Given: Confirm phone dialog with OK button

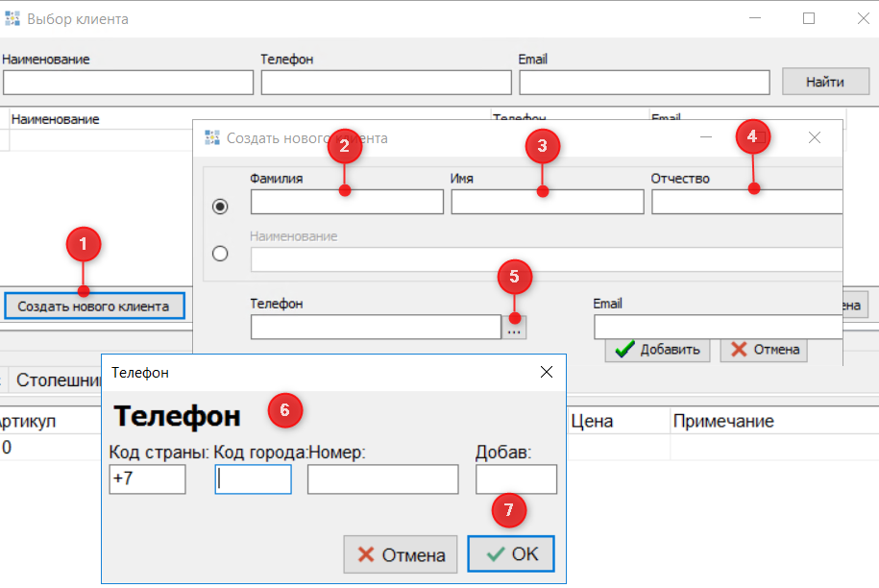Looking at the screenshot, I should [511, 554].
